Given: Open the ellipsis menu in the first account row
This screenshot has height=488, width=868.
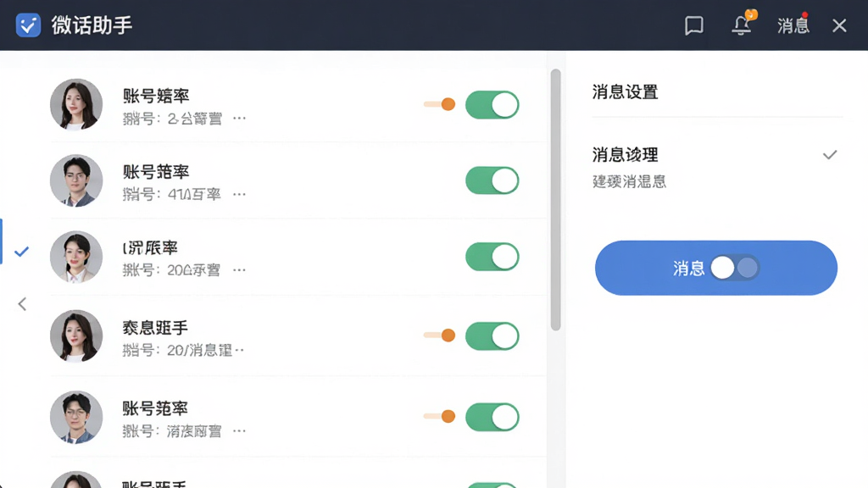Looking at the screenshot, I should pos(239,118).
